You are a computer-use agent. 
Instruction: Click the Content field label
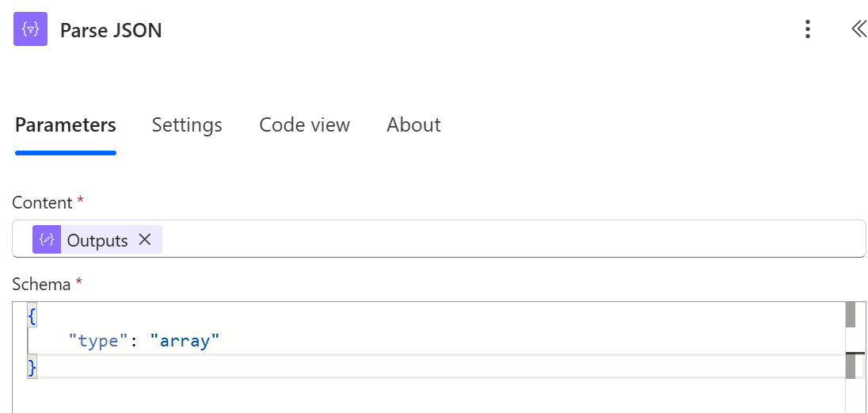[43, 203]
